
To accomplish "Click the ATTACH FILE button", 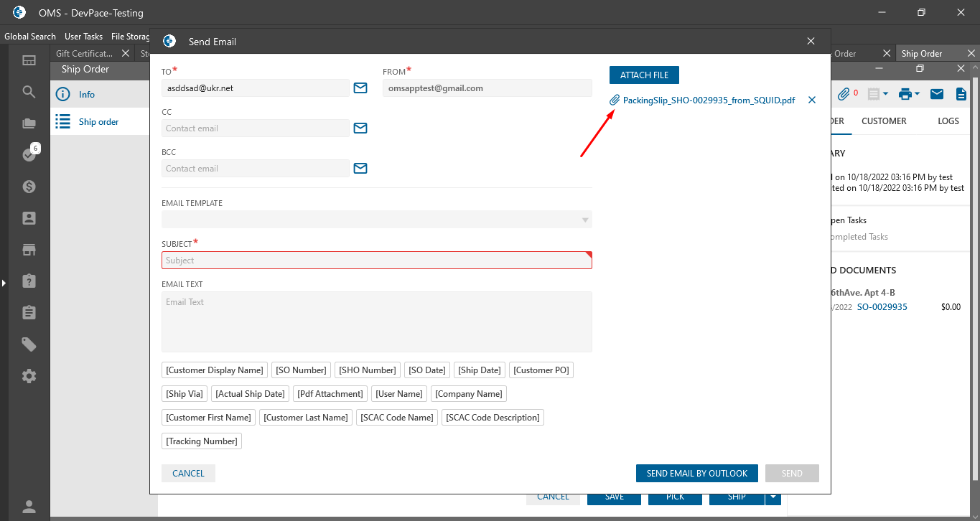I will click(x=644, y=75).
